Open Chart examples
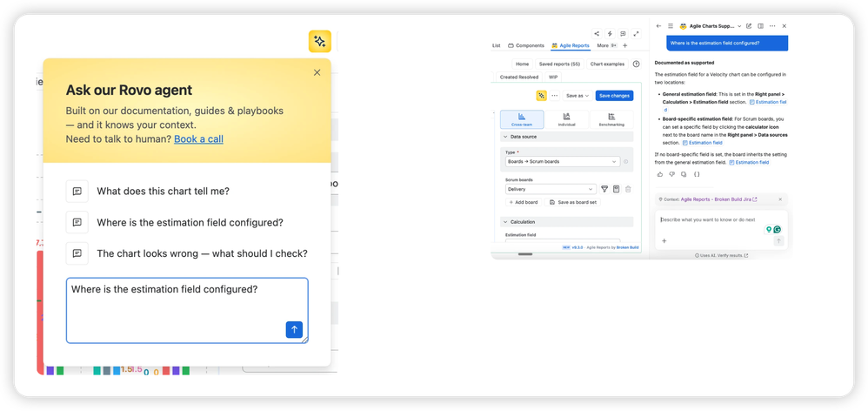Image resolution: width=868 pixels, height=411 pixels. click(x=607, y=64)
